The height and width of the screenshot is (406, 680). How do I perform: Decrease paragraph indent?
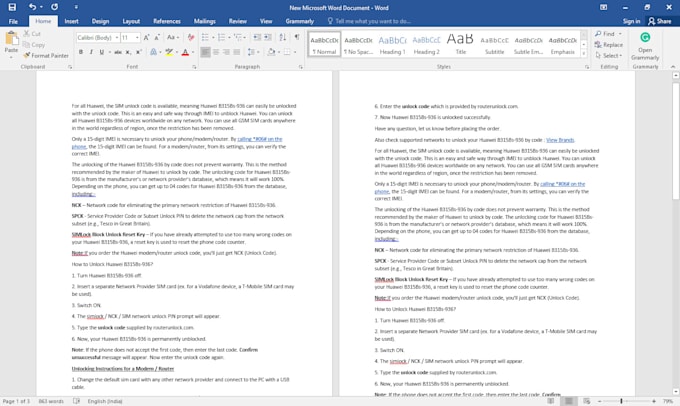pyautogui.click(x=257, y=38)
